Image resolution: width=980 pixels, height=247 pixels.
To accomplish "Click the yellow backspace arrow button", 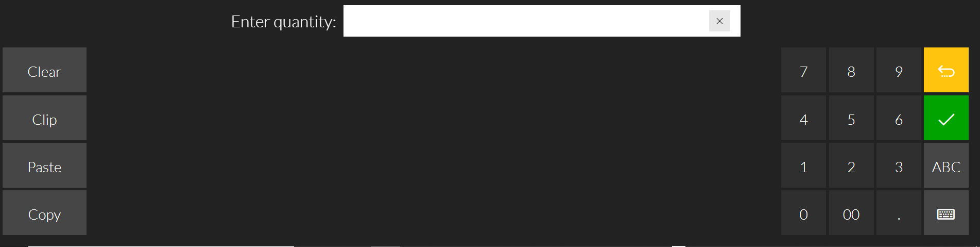I will click(x=946, y=70).
